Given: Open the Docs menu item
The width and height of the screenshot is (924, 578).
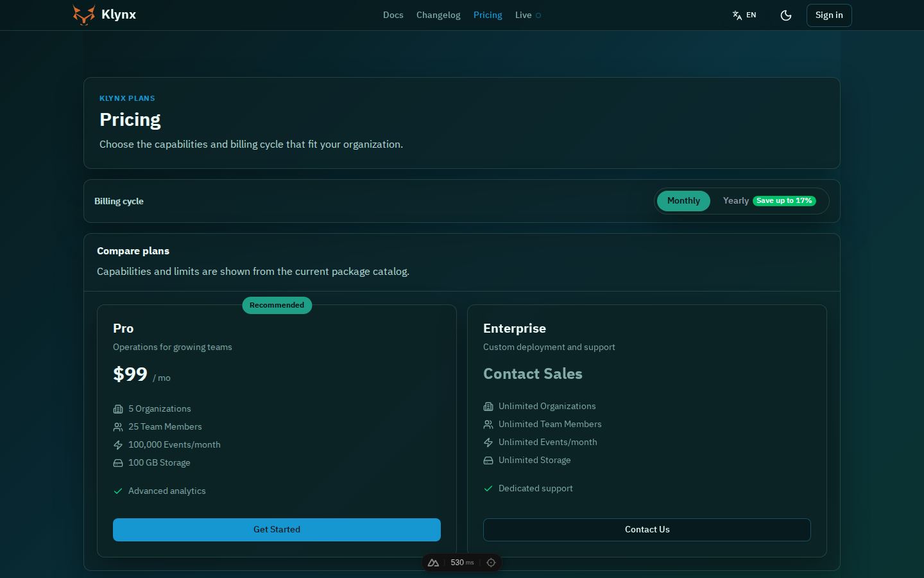Looking at the screenshot, I should (x=393, y=15).
